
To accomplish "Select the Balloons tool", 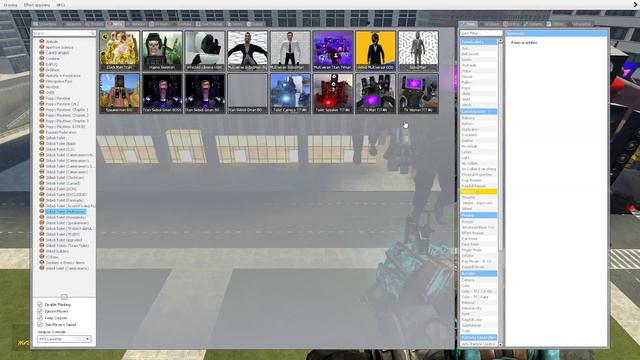I will point(478,118).
